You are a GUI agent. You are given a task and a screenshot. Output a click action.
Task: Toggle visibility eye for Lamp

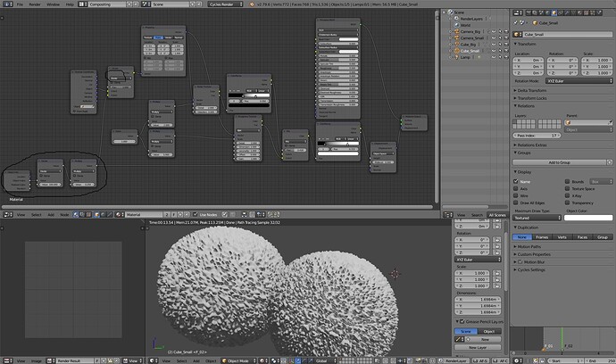click(494, 57)
